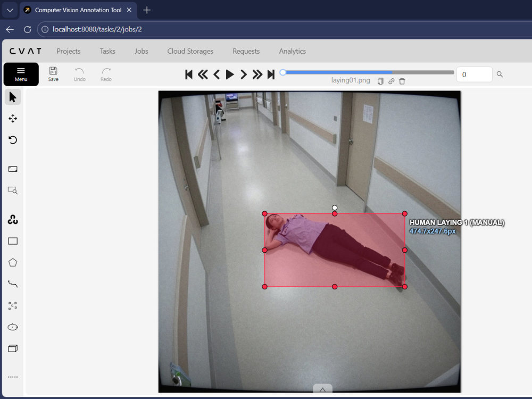Go back one frame
532x399 pixels.
click(x=217, y=74)
